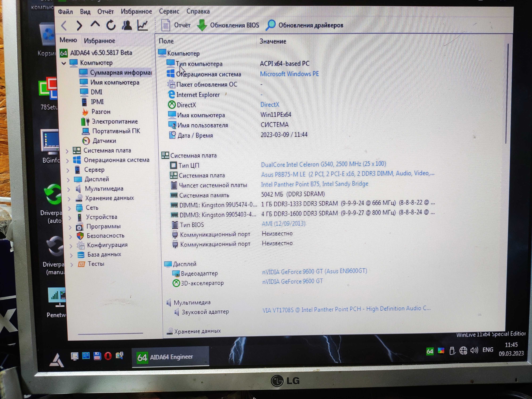
Task: Expand the Устройства tree node
Action: (70, 218)
